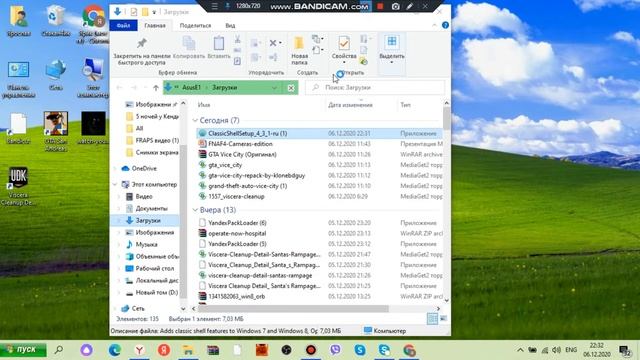Click ENG language indicator
Screen dimensions: 640x360
coord(571,350)
